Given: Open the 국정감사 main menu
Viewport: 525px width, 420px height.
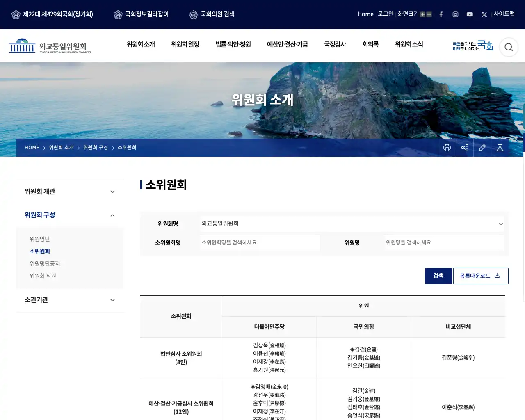Looking at the screenshot, I should tap(335, 44).
